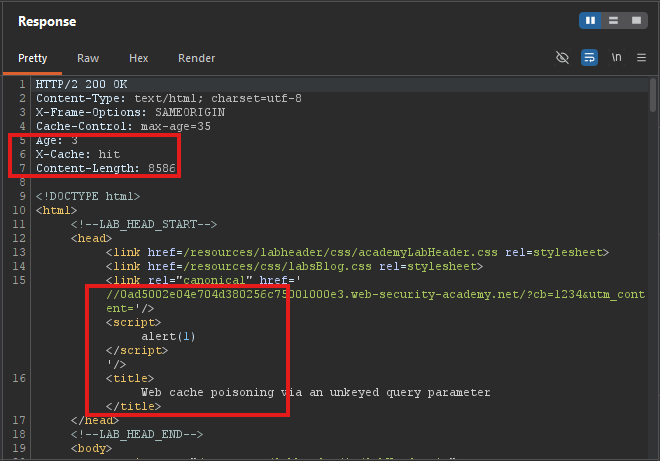Viewport: 660px width, 461px height.
Task: Click the labsBlog.css link line
Action: click(294, 266)
